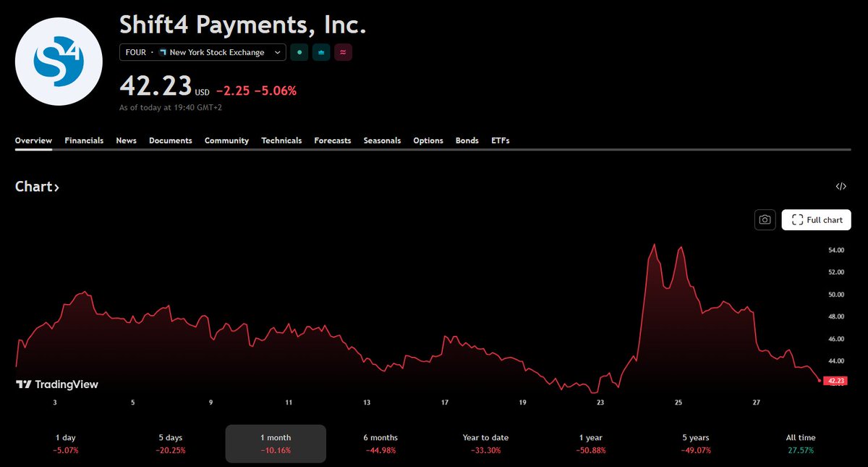The height and width of the screenshot is (467, 868).
Task: Click the 17 date axis label
Action: (x=445, y=403)
